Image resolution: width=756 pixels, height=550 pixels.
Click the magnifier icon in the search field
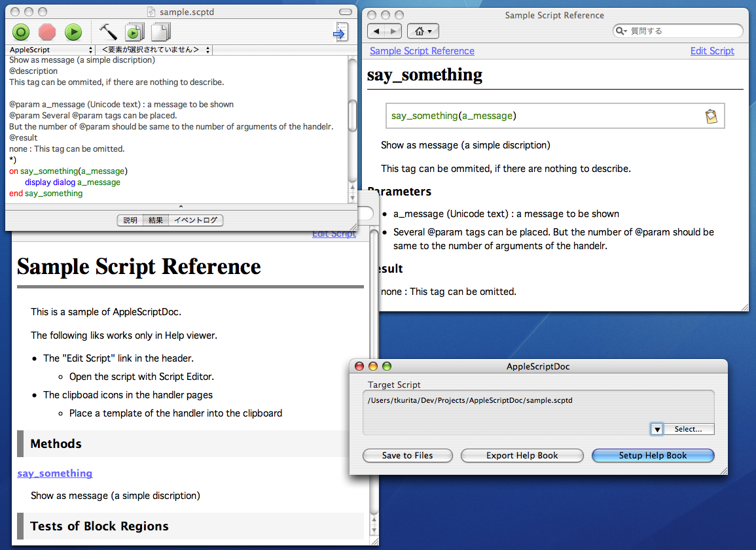click(x=621, y=31)
